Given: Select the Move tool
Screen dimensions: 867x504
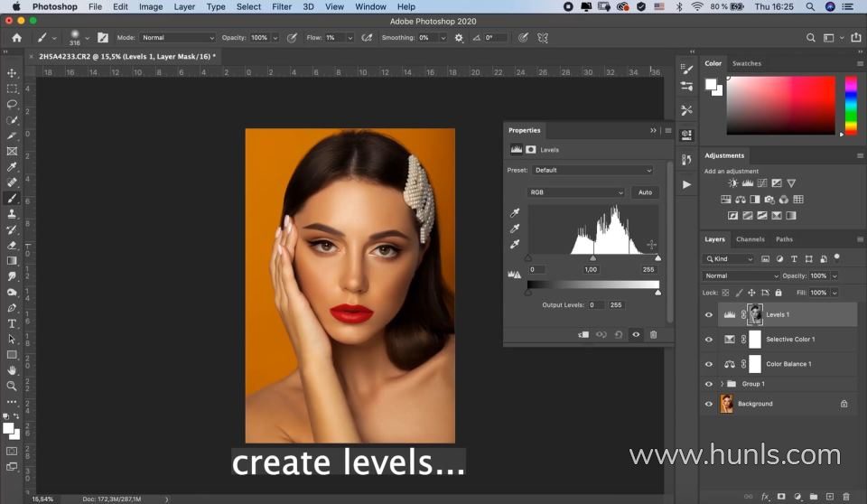Looking at the screenshot, I should (12, 73).
